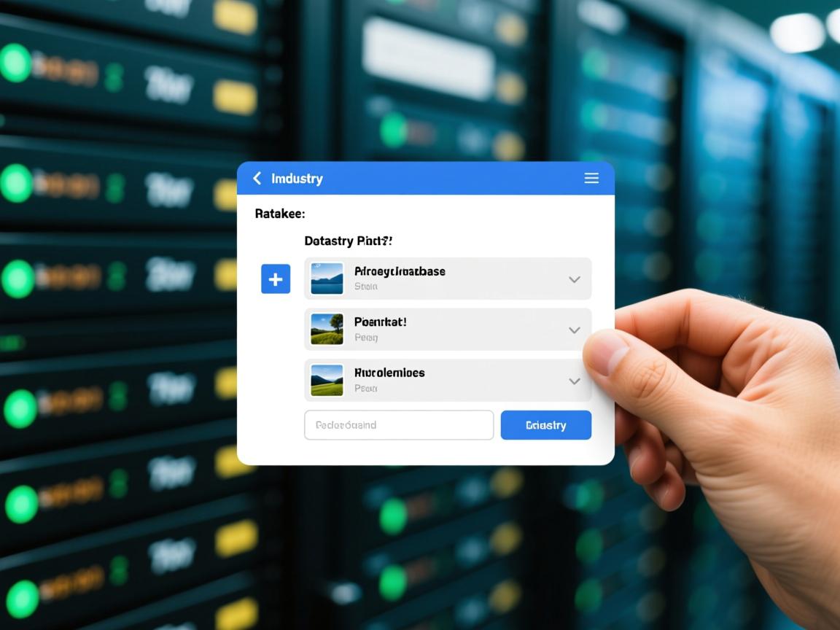Image resolution: width=840 pixels, height=630 pixels.
Task: Select the tree meadow thumbnail image
Action: [x=327, y=329]
